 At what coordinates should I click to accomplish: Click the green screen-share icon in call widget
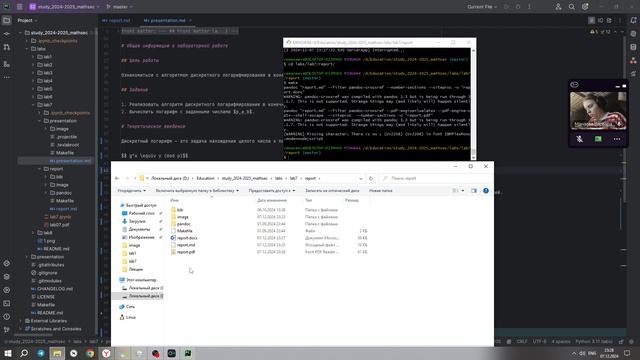tap(598, 139)
